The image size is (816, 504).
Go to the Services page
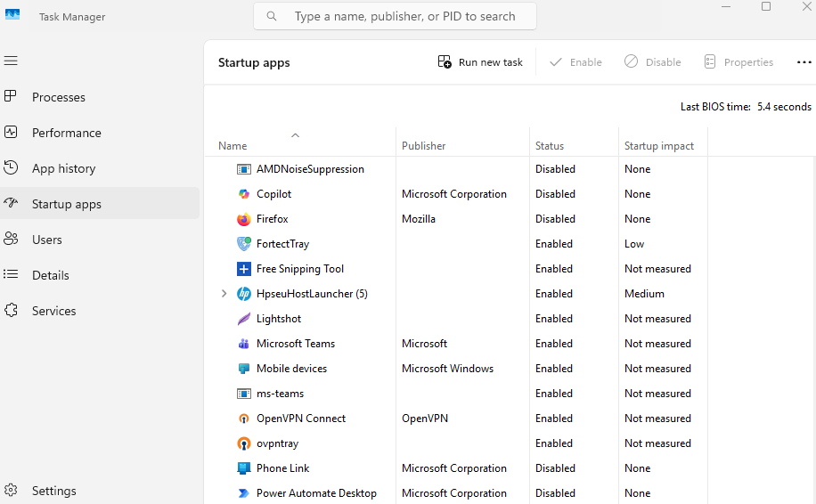coord(53,311)
